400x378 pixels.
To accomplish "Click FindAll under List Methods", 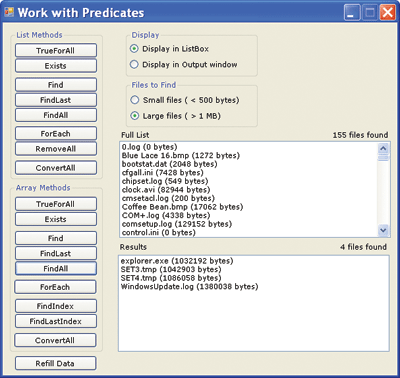I will click(x=56, y=115).
